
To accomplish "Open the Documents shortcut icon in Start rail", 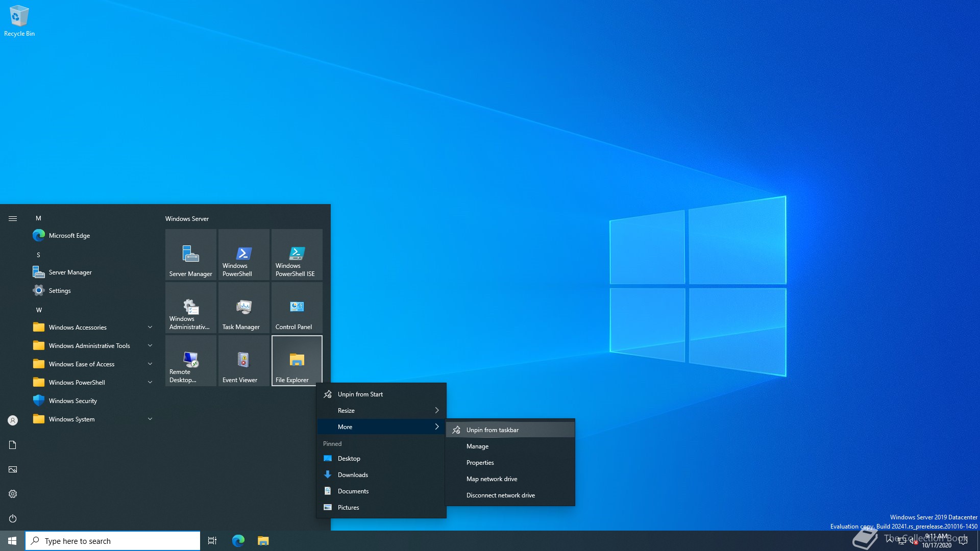I will point(13,444).
